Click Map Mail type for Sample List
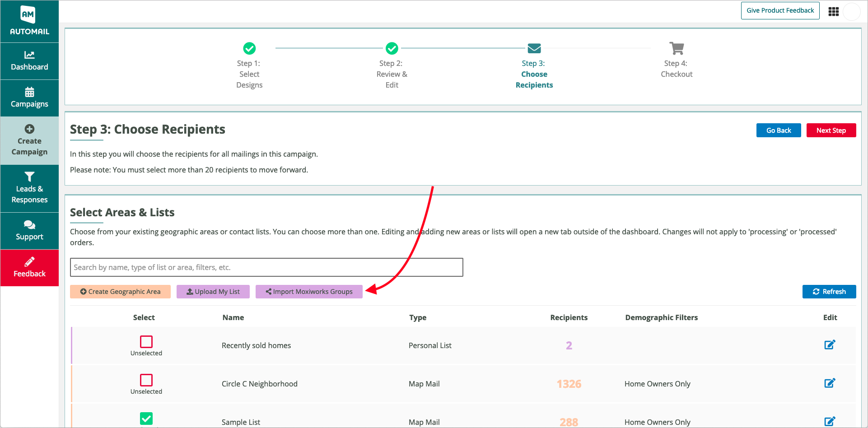Screen dimensions: 868x428 [424, 422]
